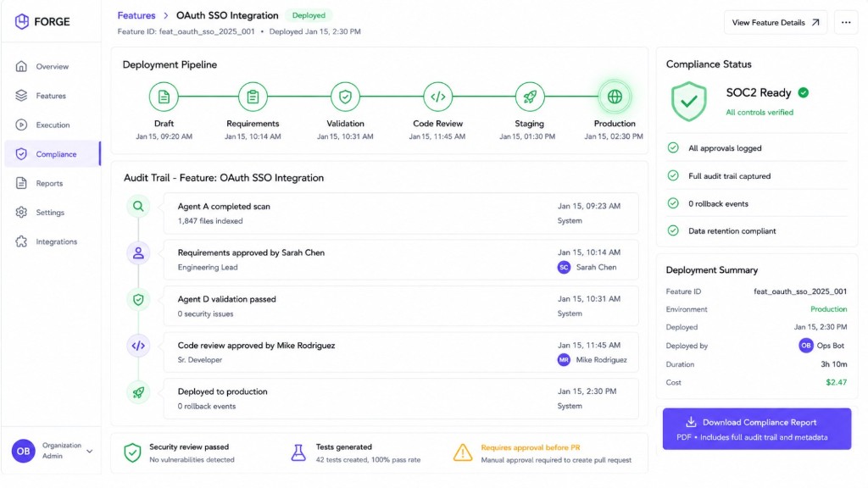Open the Deployed to production entry
The image size is (868, 488).
click(401, 398)
